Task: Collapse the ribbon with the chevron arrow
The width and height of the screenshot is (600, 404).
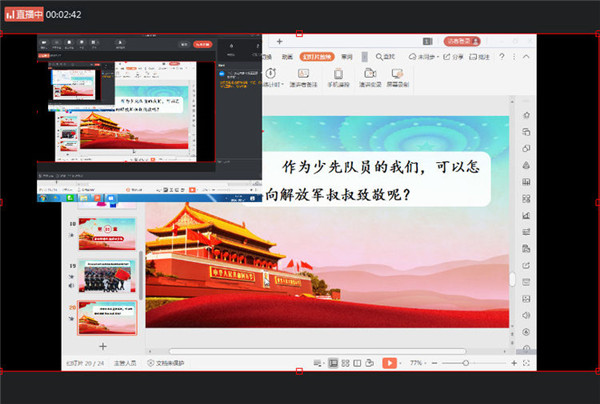Action: pyautogui.click(x=527, y=57)
